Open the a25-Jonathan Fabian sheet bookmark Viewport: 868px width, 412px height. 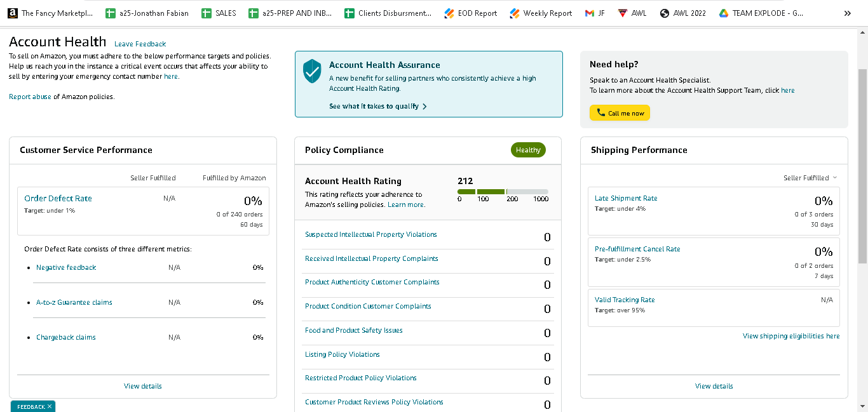147,13
